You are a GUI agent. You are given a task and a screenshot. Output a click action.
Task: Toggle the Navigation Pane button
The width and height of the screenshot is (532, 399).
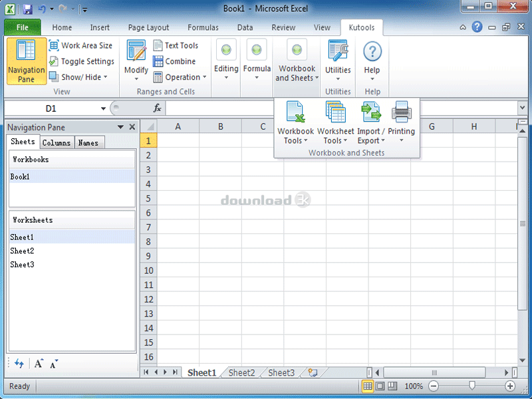tap(26, 61)
